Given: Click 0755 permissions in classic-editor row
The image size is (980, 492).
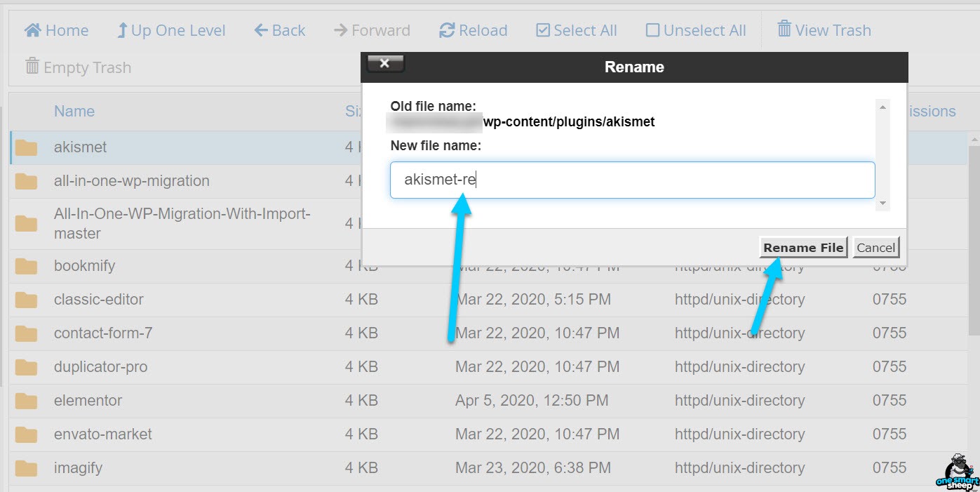Looking at the screenshot, I should [x=890, y=300].
